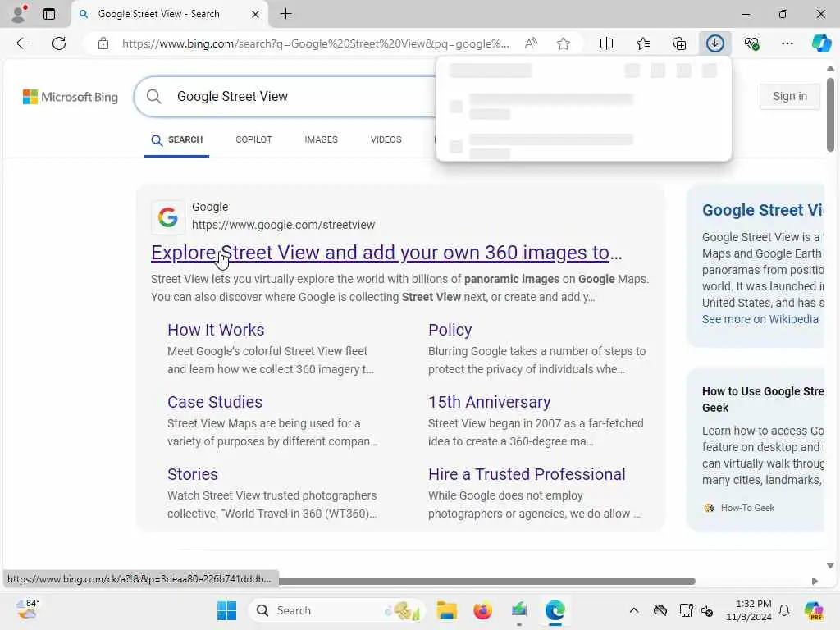Image resolution: width=840 pixels, height=630 pixels.
Task: Open Explore Street View result link
Action: (x=386, y=253)
